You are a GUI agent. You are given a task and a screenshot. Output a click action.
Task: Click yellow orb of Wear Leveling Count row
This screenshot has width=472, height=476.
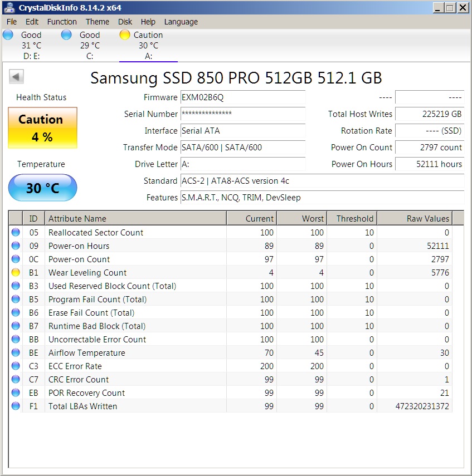(x=16, y=272)
